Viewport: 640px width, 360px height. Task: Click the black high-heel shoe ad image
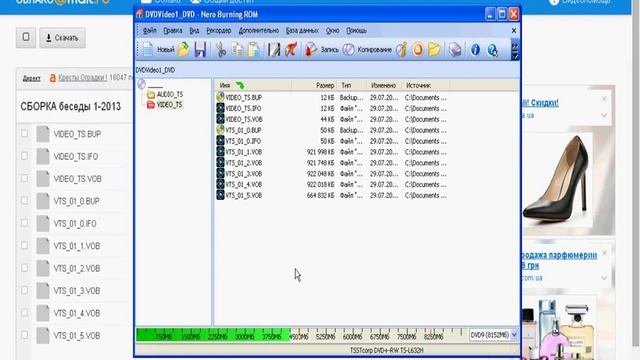click(x=559, y=180)
